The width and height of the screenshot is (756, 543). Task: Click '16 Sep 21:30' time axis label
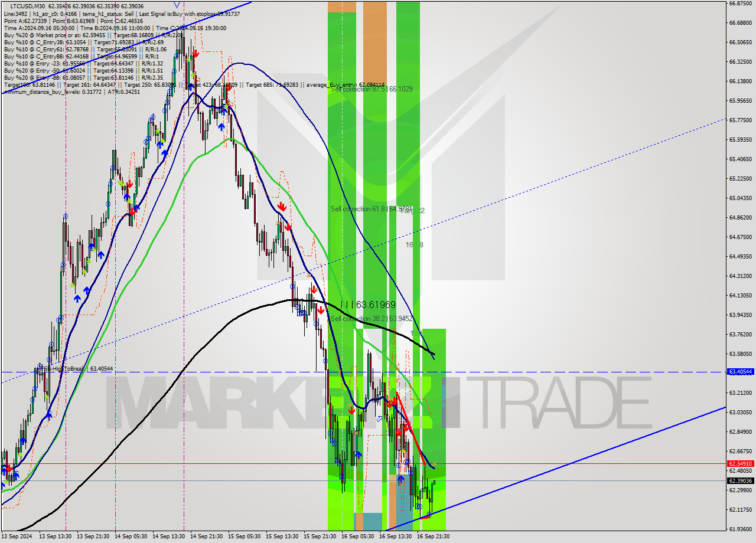434,537
